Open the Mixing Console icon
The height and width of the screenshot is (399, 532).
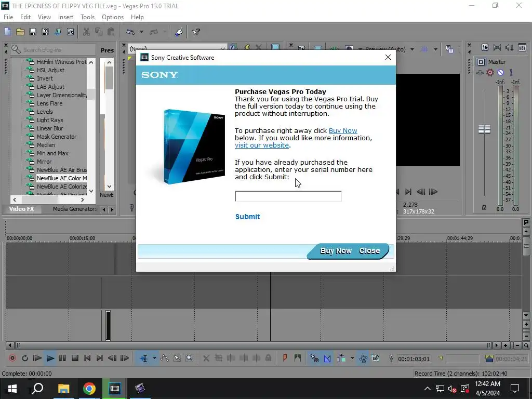pos(522,48)
